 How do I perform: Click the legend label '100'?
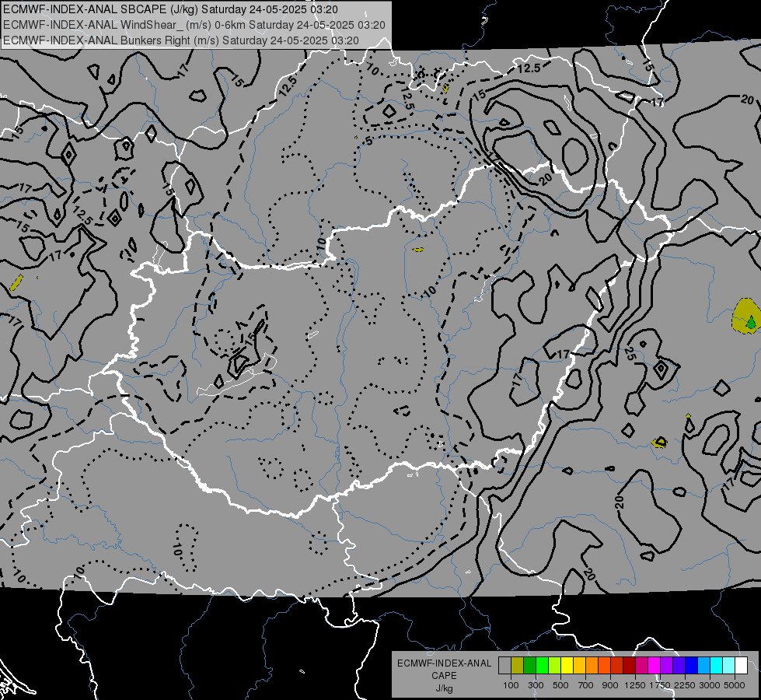(x=511, y=685)
